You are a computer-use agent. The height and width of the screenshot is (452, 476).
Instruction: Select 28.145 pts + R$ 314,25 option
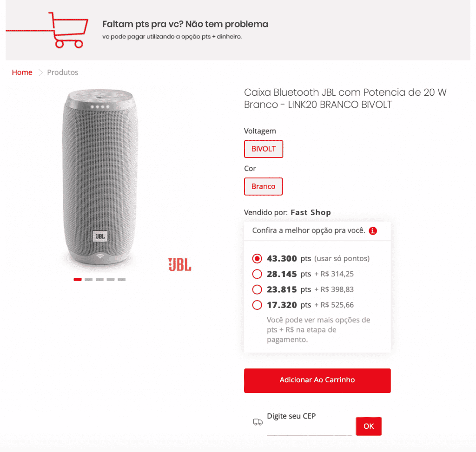[x=257, y=274]
